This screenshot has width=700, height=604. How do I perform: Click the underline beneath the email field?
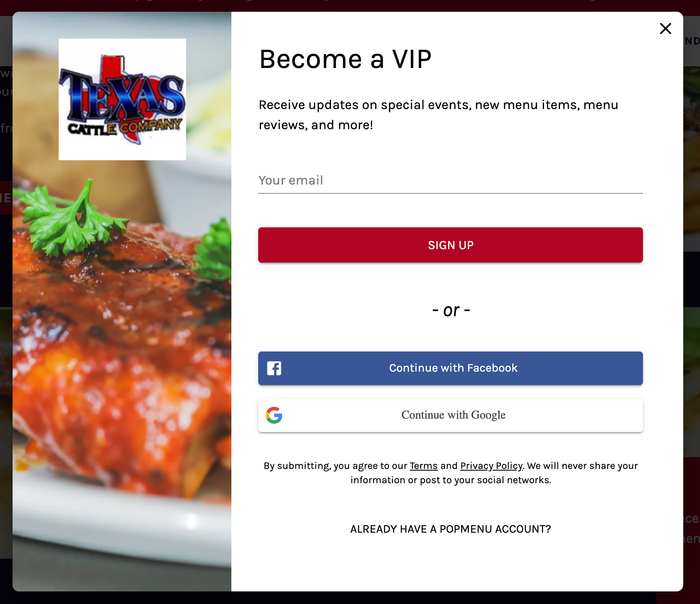(451, 193)
